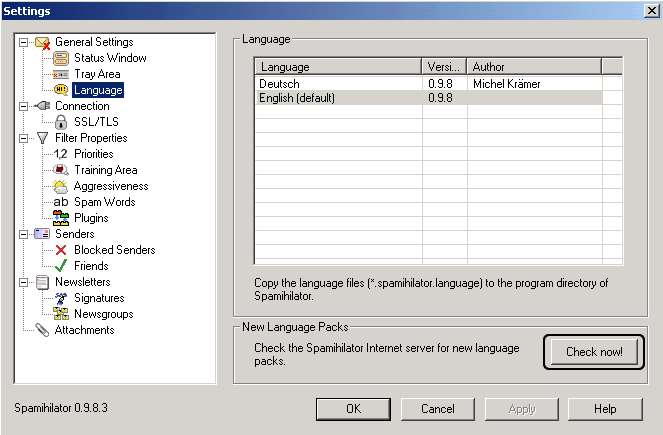Select Newsletters in the tree

pos(83,282)
